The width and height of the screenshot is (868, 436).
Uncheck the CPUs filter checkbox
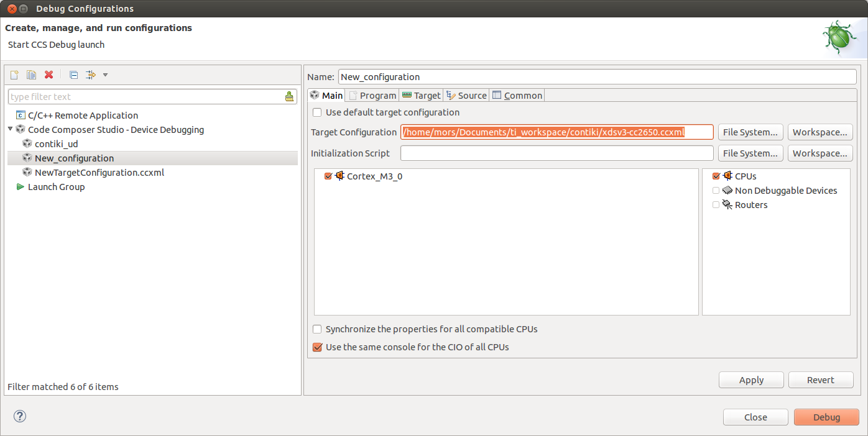pos(716,176)
